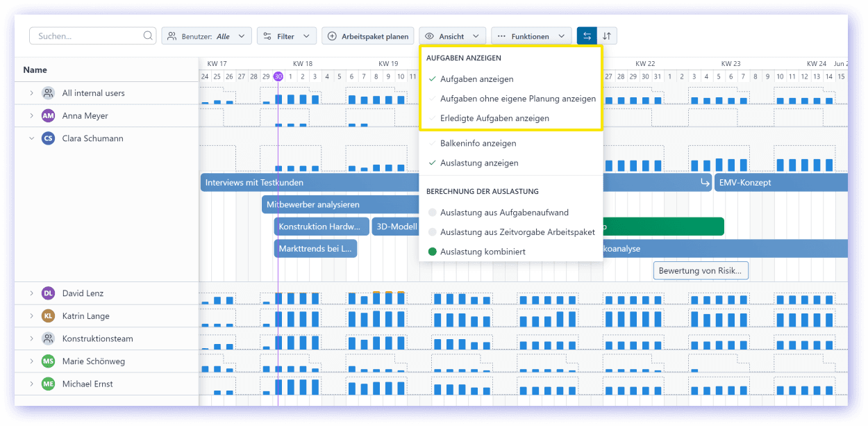868x426 pixels.
Task: Collapse the Clara Schumann row
Action: coord(31,138)
